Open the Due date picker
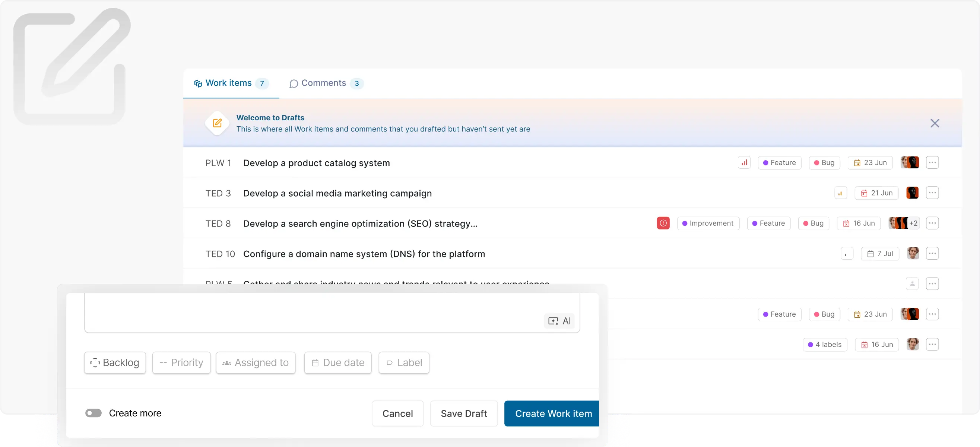The width and height of the screenshot is (980, 447). pyautogui.click(x=338, y=362)
